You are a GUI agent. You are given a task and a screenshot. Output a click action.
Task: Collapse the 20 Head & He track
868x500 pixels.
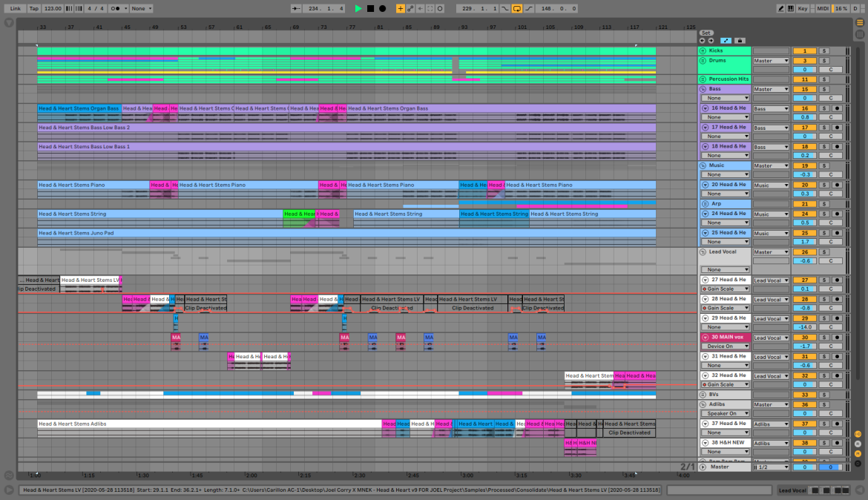(x=706, y=185)
